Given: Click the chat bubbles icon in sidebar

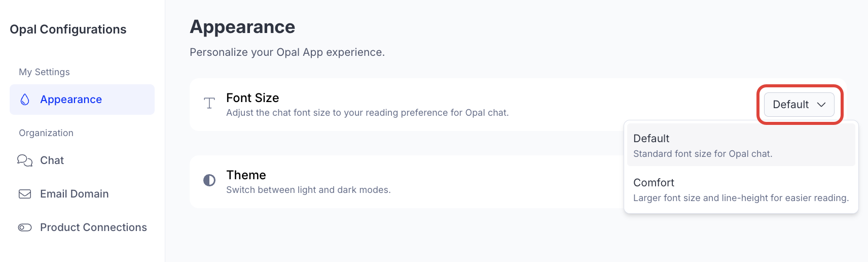Looking at the screenshot, I should (25, 160).
